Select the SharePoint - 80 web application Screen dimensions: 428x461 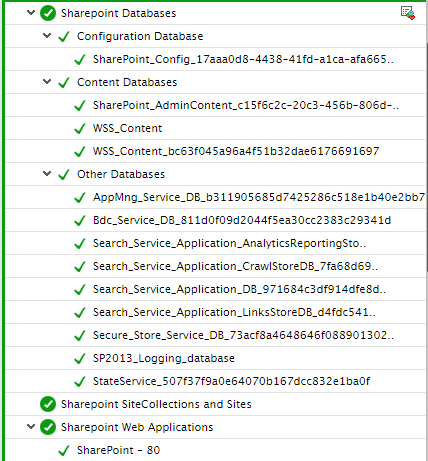pyautogui.click(x=118, y=450)
